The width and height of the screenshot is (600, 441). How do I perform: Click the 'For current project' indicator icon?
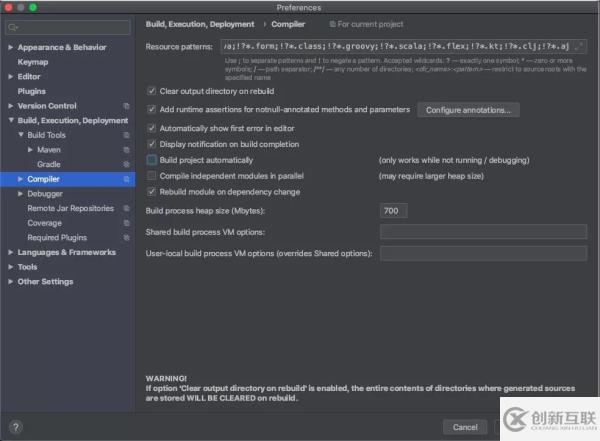[332, 24]
